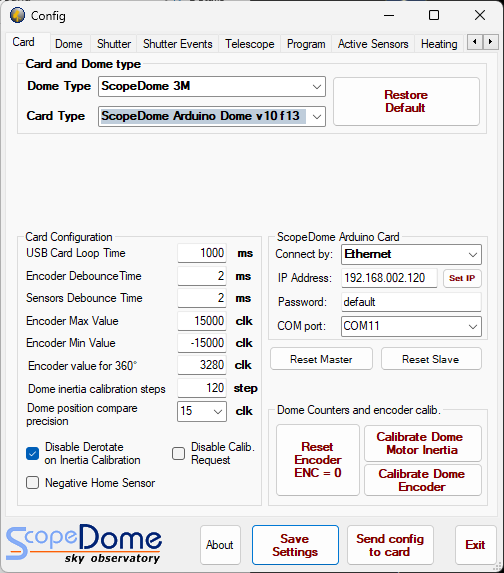Go to the Shutter Events tab

tap(178, 44)
